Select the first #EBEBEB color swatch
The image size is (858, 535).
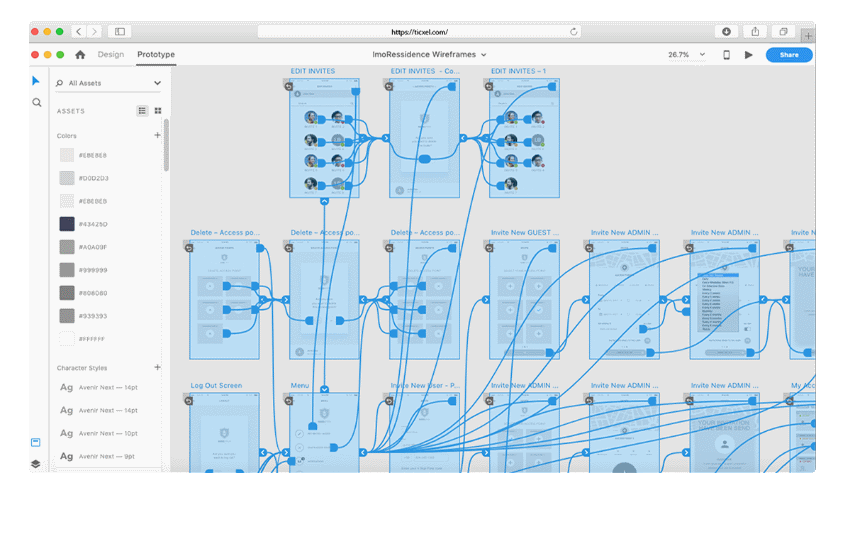point(67,155)
